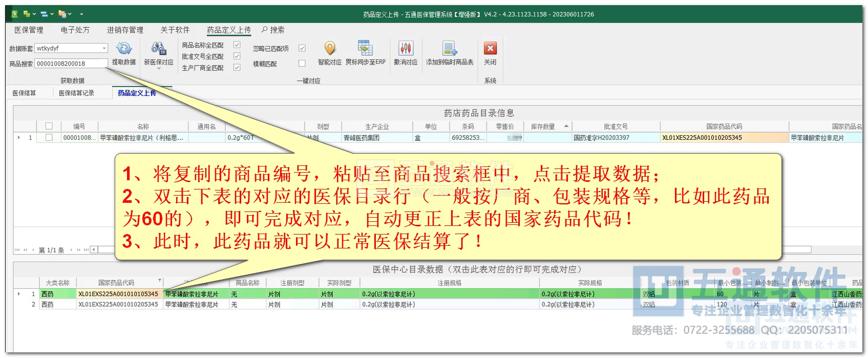Toggle the 批准文号全匹配 checkbox
The width and height of the screenshot is (868, 358).
pyautogui.click(x=237, y=56)
